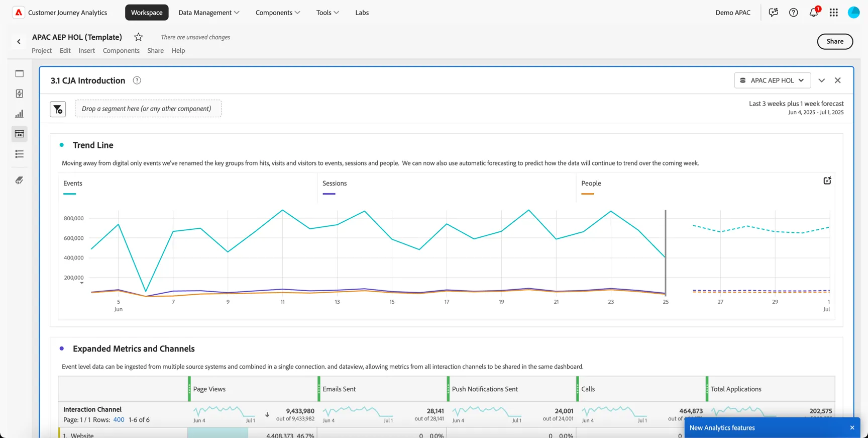The width and height of the screenshot is (868, 438).
Task: Click the purple Expanded Metrics color dot
Action: (62, 348)
